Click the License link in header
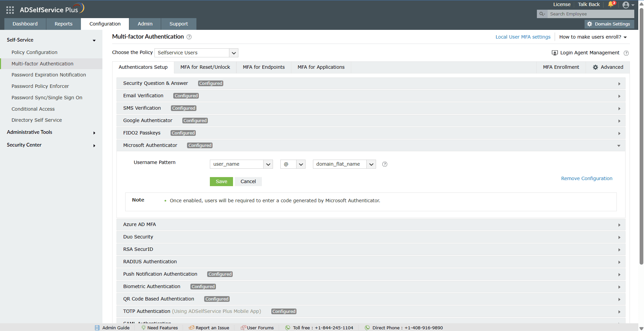This screenshot has width=644, height=331. [562, 4]
